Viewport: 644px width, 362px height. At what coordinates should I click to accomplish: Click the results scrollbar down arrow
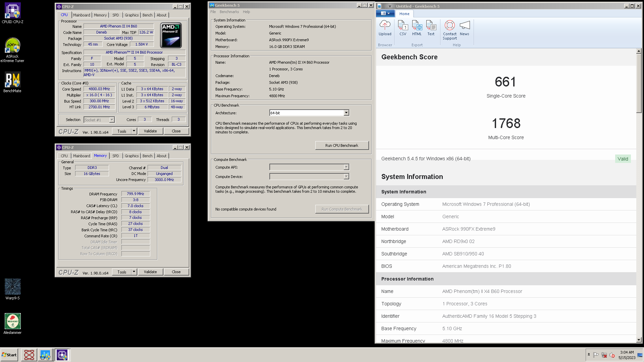click(x=639, y=340)
